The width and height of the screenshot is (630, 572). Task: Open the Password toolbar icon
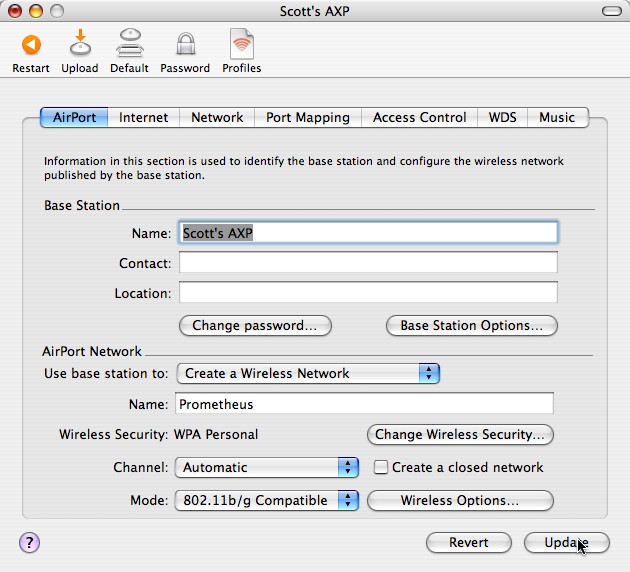coord(186,44)
